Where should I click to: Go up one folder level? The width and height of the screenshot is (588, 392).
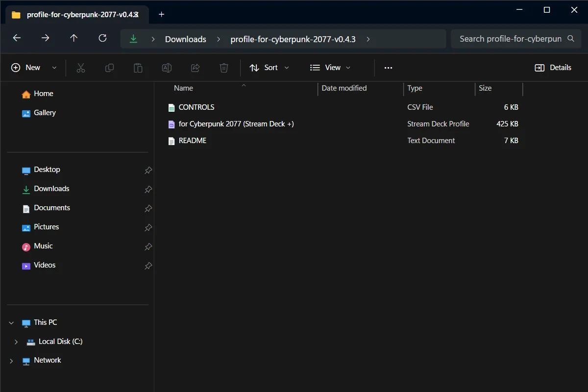click(74, 38)
